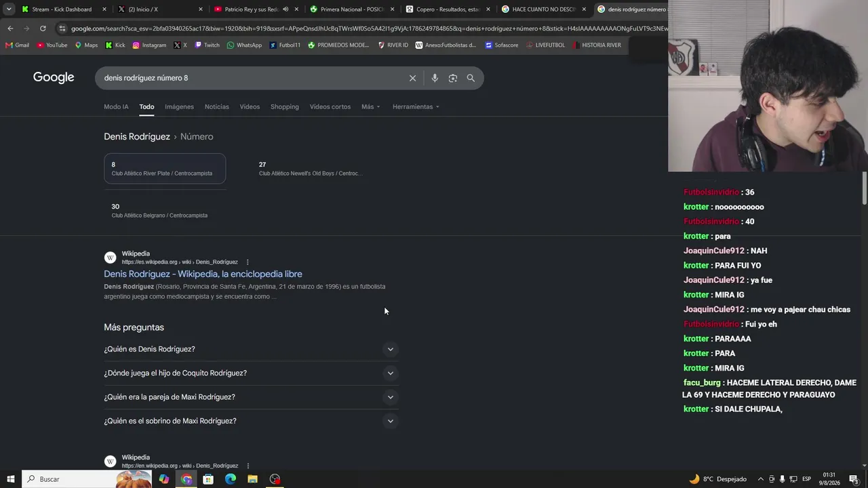Mute the Patricio Rey tab audio

coord(285,9)
